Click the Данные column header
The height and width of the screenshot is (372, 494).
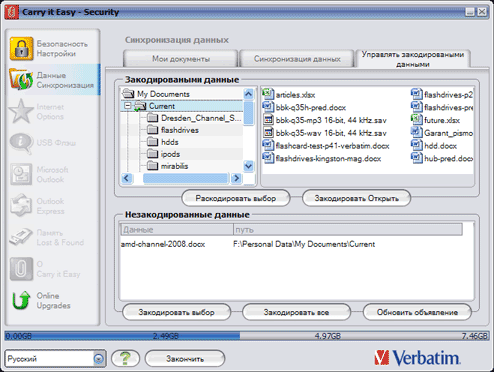point(177,230)
